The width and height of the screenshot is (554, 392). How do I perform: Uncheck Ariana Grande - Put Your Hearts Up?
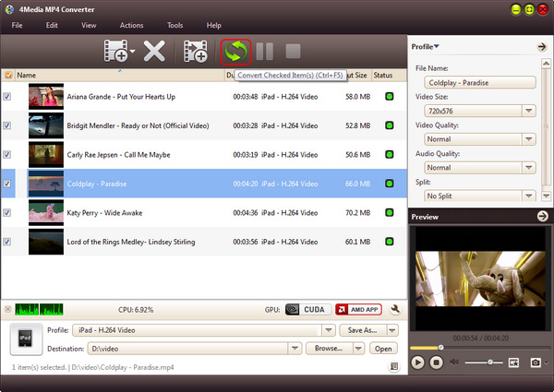pos(7,96)
